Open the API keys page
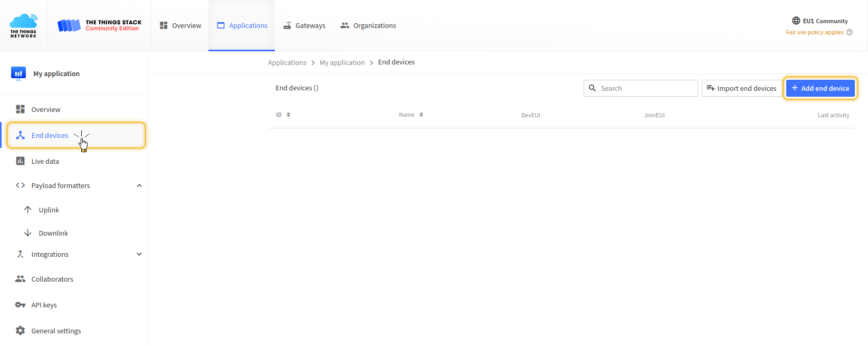 pyautogui.click(x=44, y=305)
